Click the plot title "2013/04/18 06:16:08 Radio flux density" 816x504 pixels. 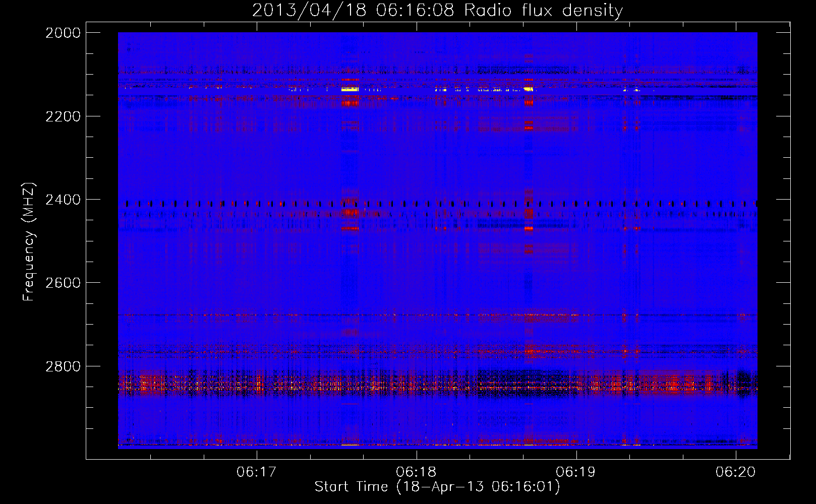point(437,11)
